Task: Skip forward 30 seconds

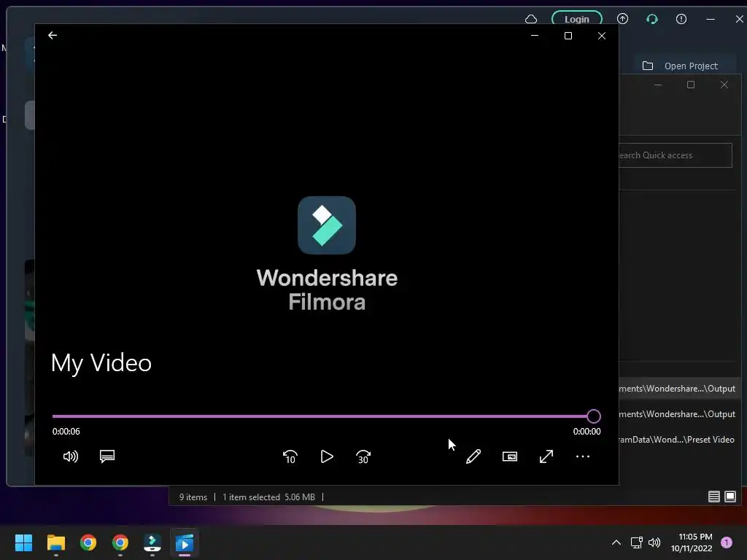Action: point(363,456)
